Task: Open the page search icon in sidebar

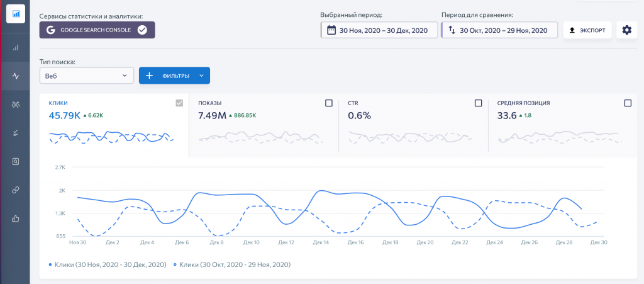Action: pos(15,161)
